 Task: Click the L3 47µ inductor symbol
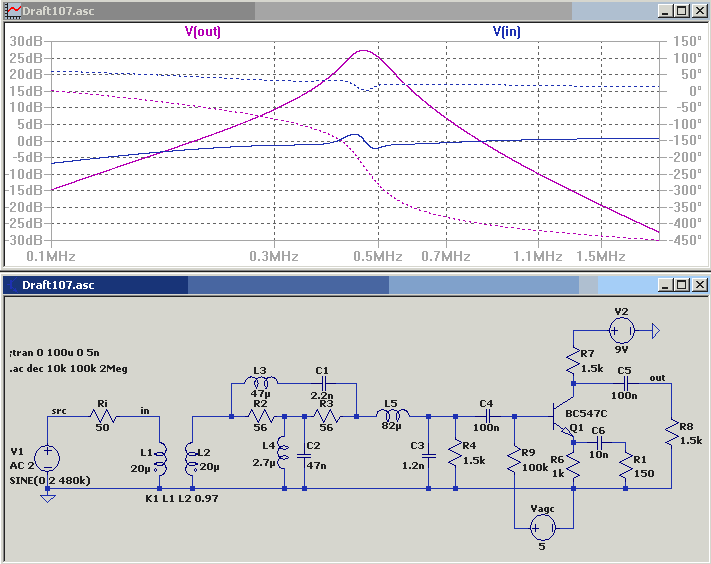261,381
